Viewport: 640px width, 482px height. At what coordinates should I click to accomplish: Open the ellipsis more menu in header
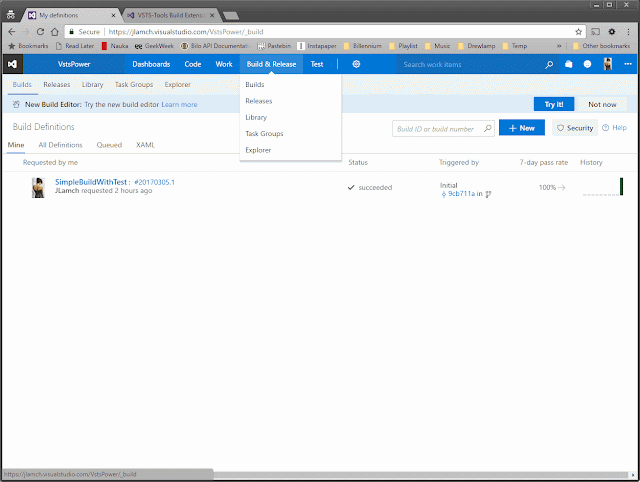(628, 64)
